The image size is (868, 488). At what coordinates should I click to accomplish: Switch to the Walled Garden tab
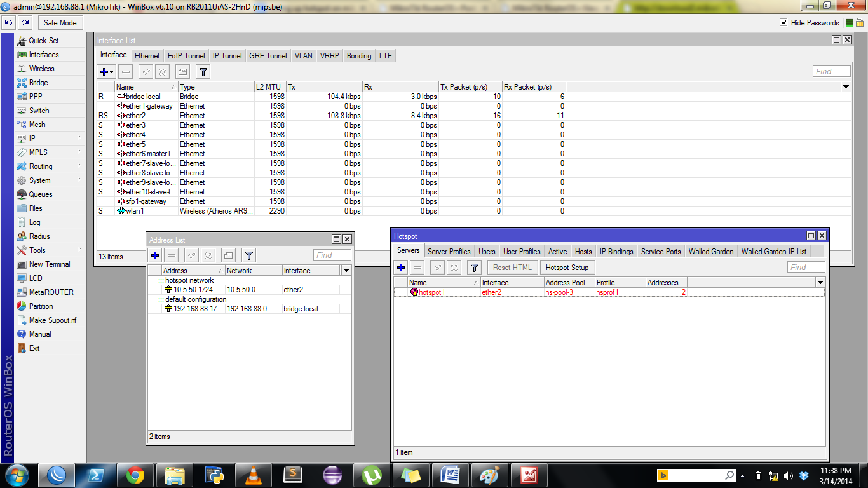coord(710,252)
